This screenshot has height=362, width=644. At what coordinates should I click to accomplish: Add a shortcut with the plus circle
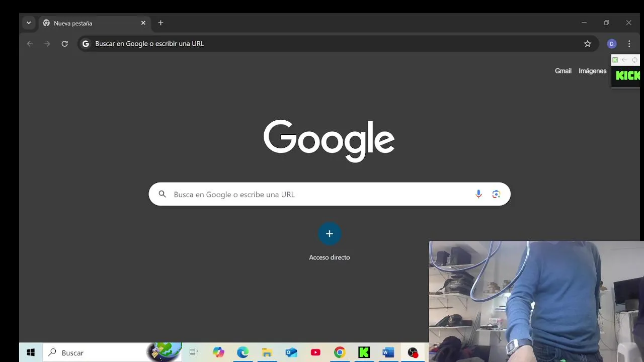click(x=330, y=234)
